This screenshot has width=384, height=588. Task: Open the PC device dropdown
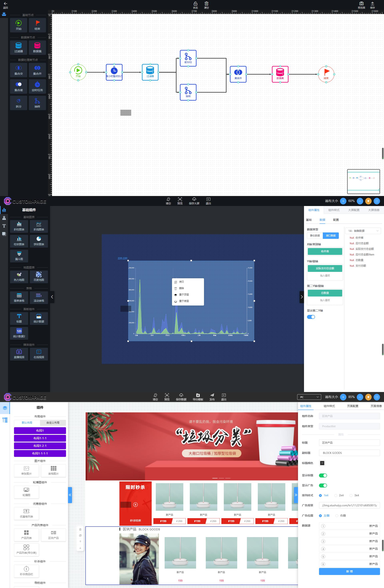(x=309, y=397)
